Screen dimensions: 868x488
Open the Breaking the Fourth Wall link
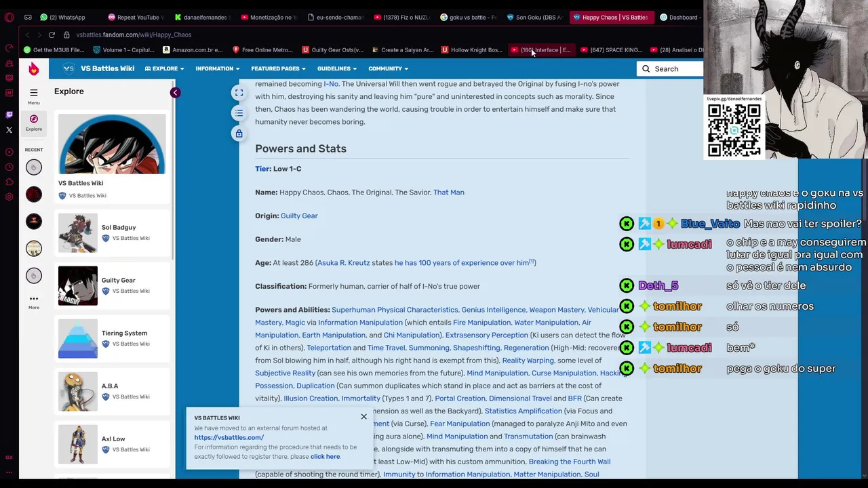click(x=570, y=462)
